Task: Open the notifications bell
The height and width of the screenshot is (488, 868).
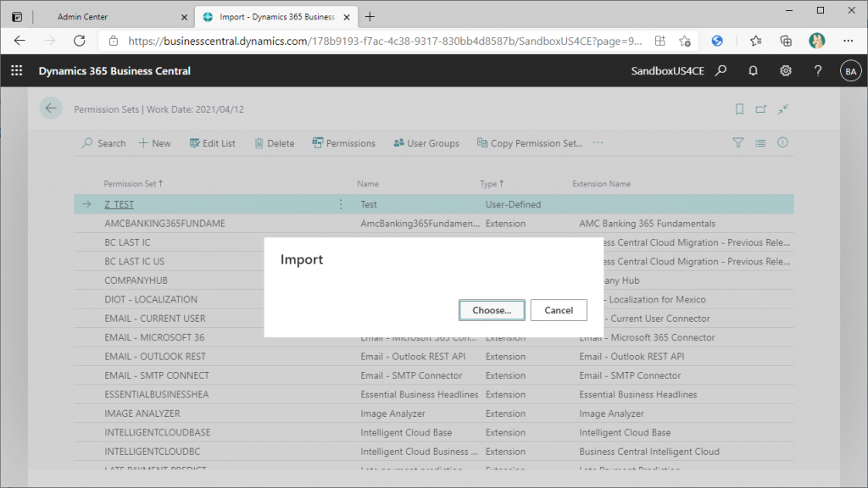Action: tap(753, 71)
